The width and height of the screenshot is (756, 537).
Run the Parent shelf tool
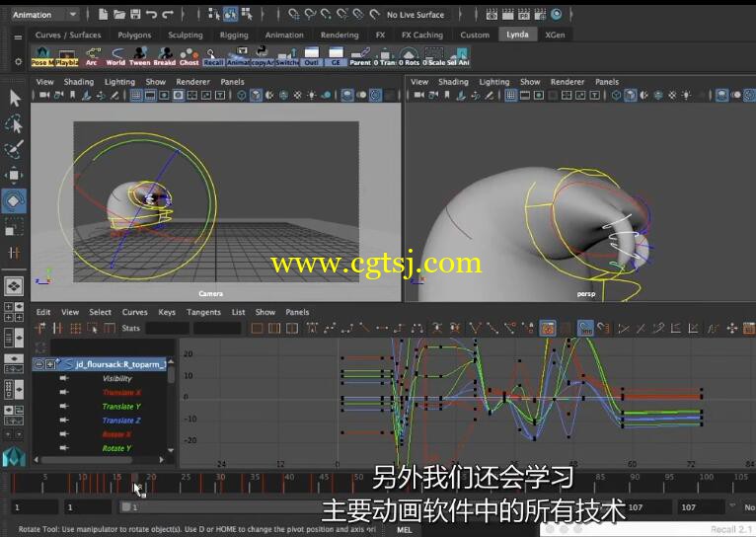360,56
